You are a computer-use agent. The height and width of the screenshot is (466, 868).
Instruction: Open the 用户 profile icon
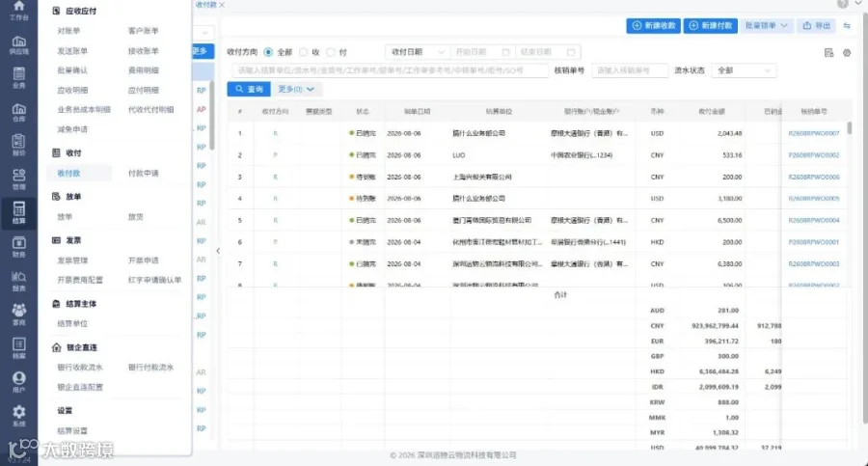[19, 382]
